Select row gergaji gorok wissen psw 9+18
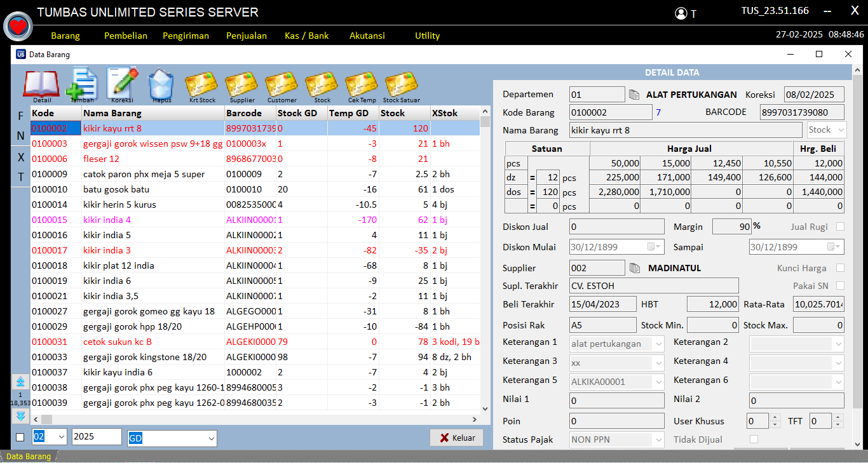Screen dimensions: 868x463 pyautogui.click(x=255, y=144)
